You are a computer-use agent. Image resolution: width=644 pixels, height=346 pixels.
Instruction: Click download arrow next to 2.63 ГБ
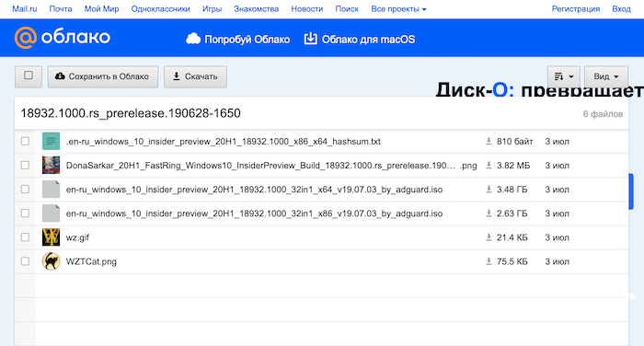click(489, 213)
